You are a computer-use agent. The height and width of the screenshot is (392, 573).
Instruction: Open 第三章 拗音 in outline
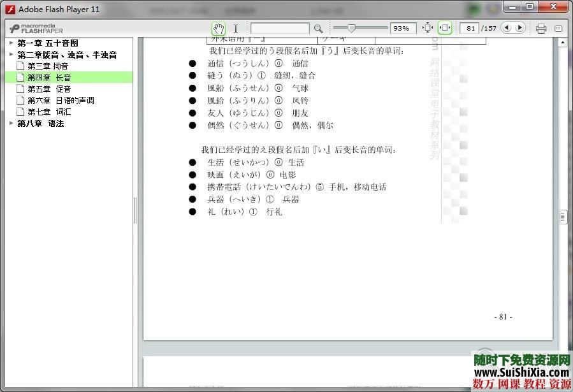pyautogui.click(x=48, y=66)
